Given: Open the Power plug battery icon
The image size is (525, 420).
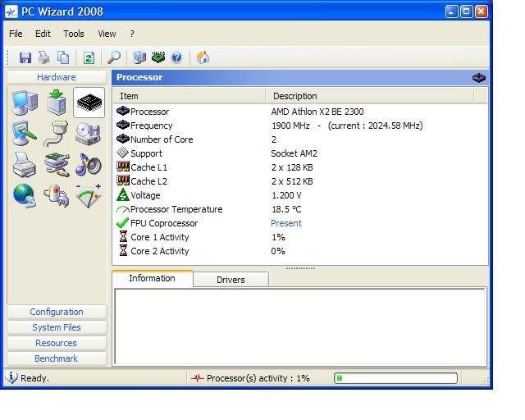Looking at the screenshot, I should (57, 196).
